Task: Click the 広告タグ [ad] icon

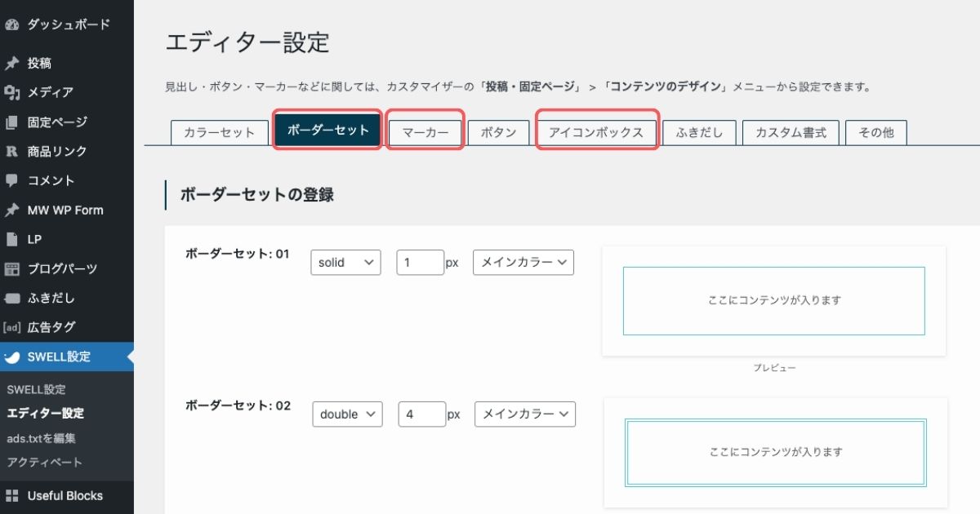Action: coord(11,327)
